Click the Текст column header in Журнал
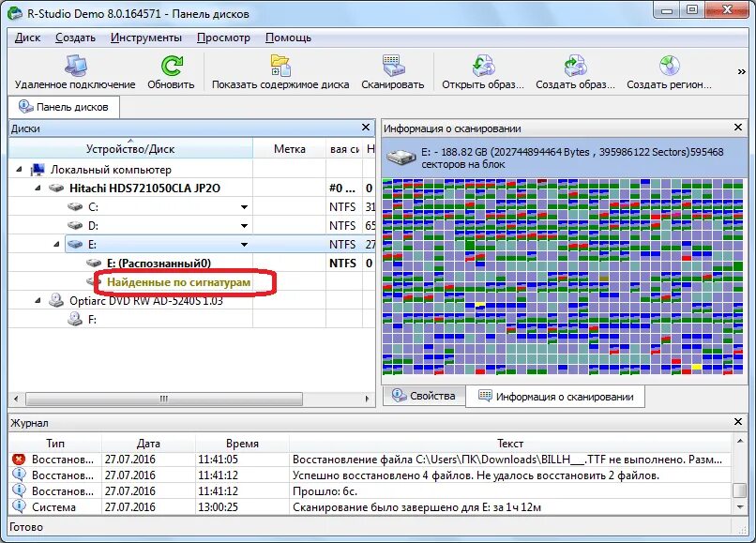Viewport: 756px width, 543px height. (510, 444)
